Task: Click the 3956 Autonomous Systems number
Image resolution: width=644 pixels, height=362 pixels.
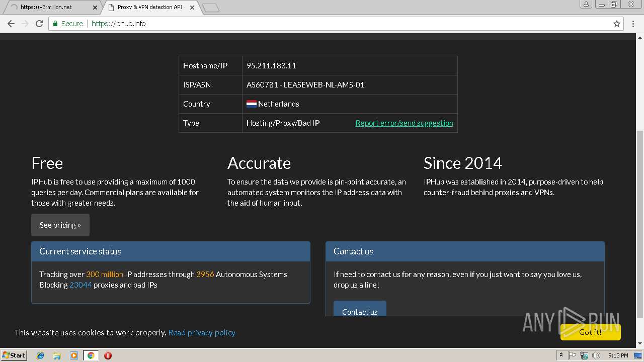Action: point(205,274)
